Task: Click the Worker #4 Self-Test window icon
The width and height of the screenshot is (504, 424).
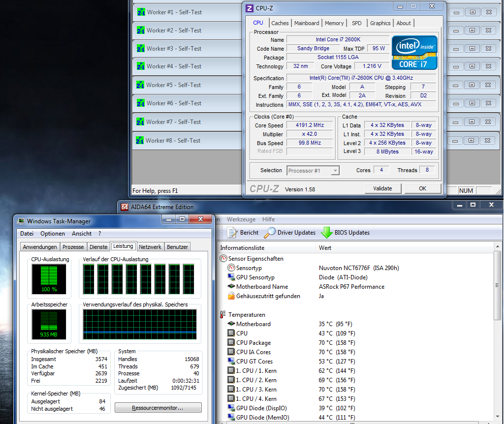Action: [140, 66]
